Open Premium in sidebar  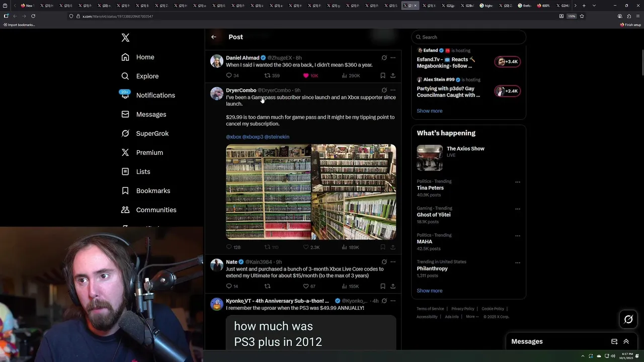tap(142, 153)
